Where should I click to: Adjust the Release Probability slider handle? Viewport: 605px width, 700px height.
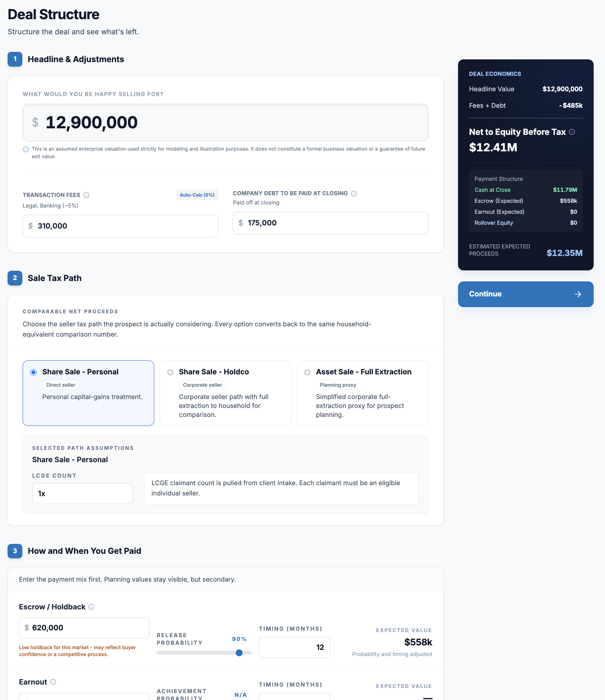point(239,653)
